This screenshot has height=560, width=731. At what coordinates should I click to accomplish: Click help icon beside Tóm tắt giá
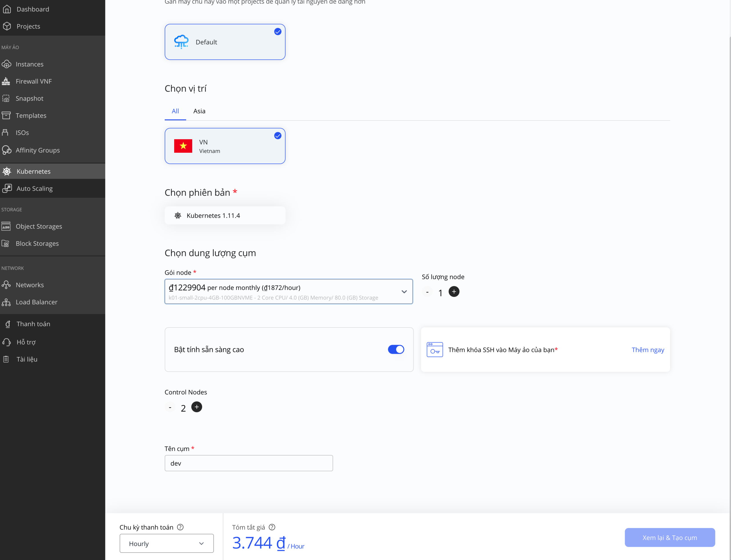tap(272, 527)
